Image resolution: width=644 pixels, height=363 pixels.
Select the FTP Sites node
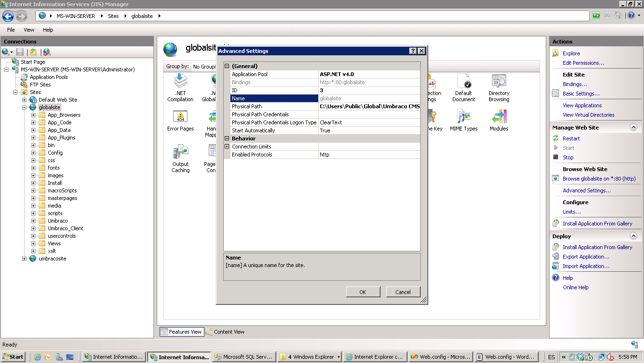point(40,85)
